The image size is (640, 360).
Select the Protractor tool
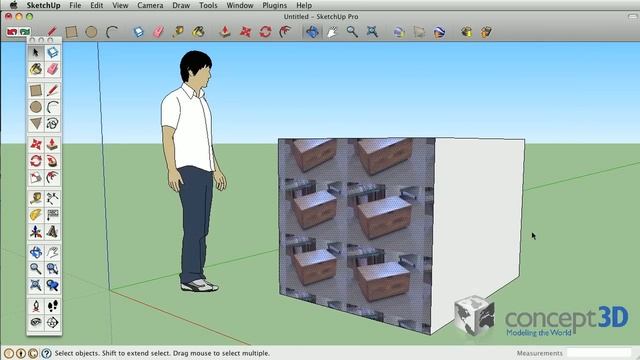click(x=36, y=215)
